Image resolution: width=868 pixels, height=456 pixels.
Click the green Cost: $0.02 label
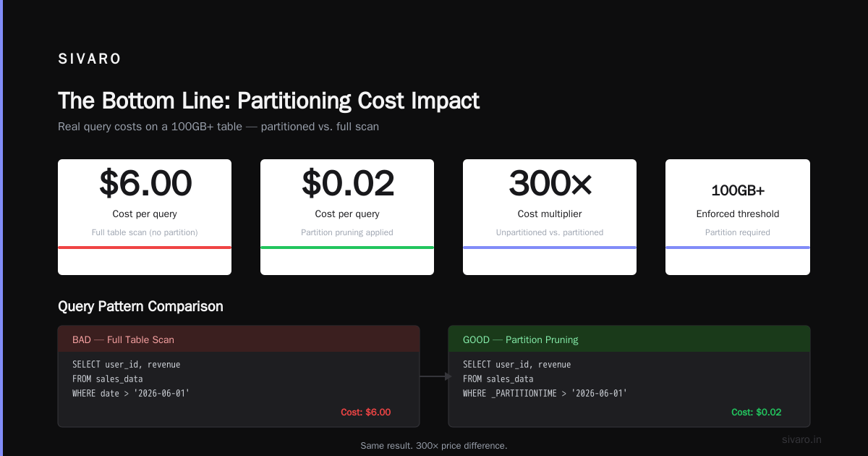coord(757,412)
